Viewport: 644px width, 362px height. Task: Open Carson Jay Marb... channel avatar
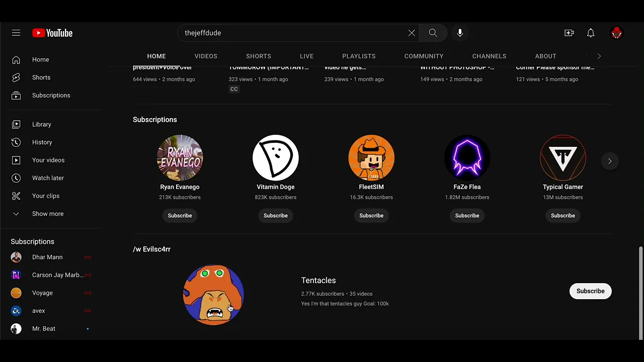(16, 275)
